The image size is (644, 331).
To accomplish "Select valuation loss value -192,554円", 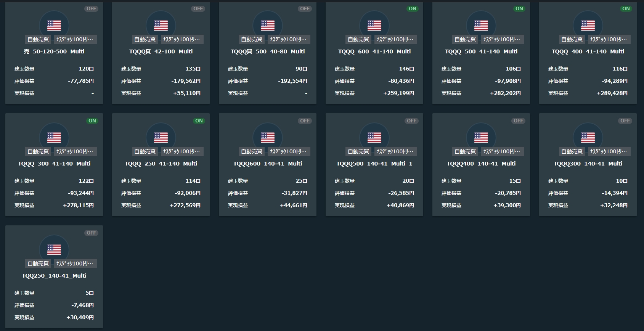I will pos(292,81).
